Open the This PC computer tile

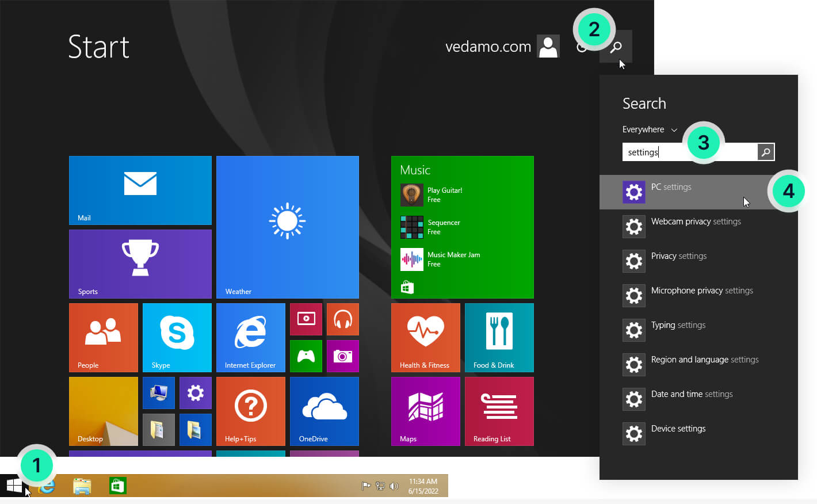click(159, 393)
